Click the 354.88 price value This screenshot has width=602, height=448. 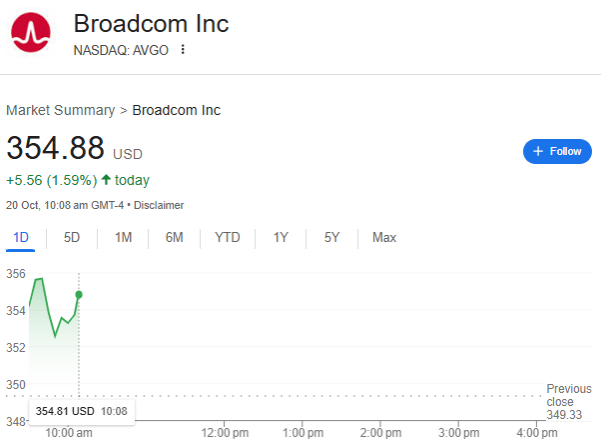coord(55,148)
